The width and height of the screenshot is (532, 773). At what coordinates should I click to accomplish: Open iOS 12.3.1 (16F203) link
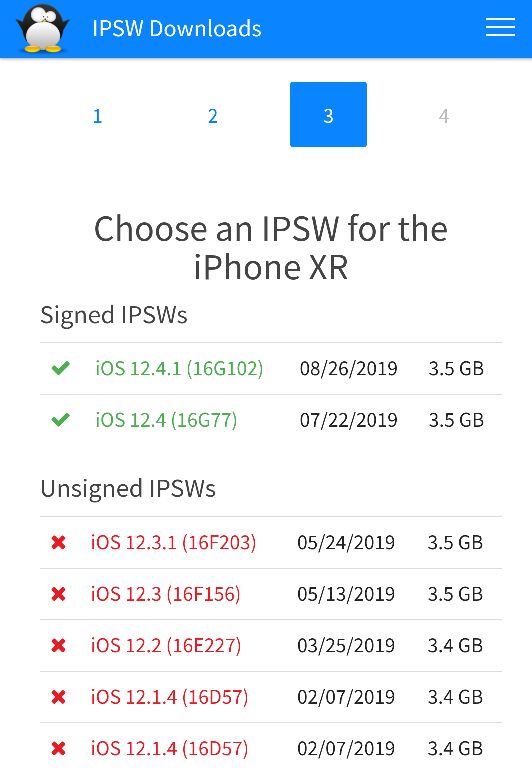(x=174, y=543)
